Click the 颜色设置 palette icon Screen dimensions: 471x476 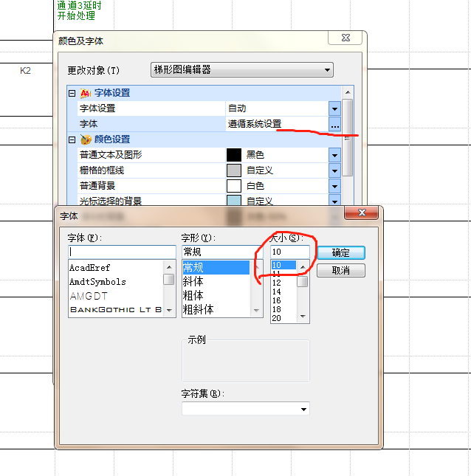tap(86, 139)
